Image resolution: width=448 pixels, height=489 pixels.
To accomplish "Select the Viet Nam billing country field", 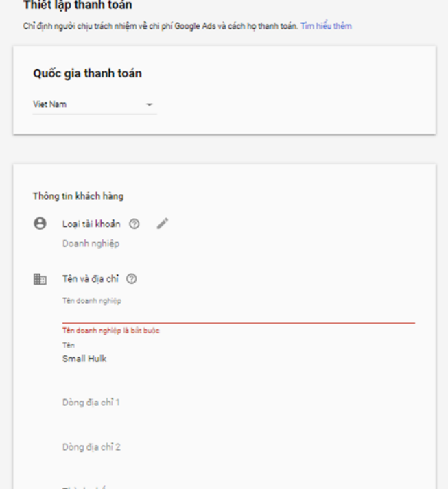I will [95, 104].
